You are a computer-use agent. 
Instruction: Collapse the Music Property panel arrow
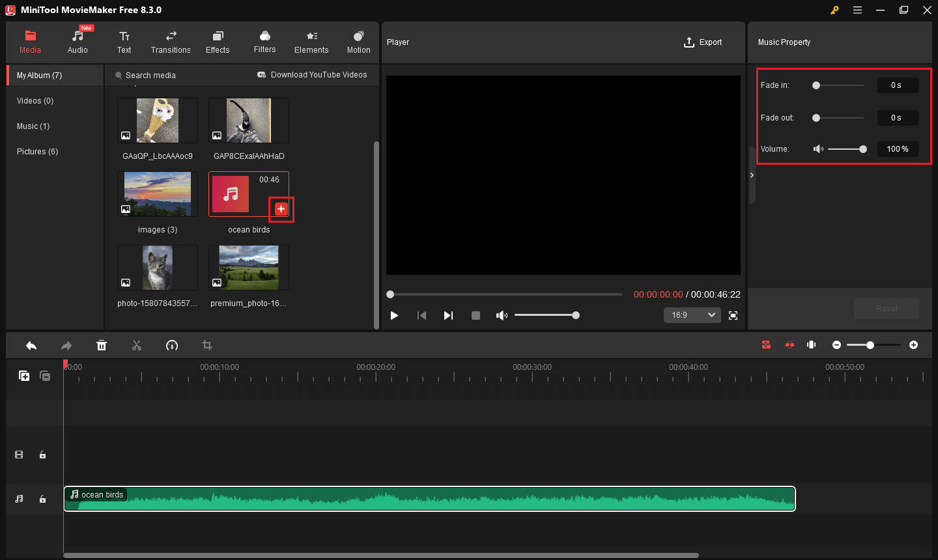pyautogui.click(x=752, y=175)
